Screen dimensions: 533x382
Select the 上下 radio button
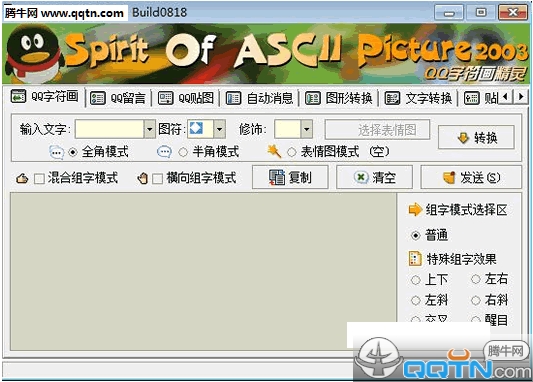pyautogui.click(x=415, y=280)
